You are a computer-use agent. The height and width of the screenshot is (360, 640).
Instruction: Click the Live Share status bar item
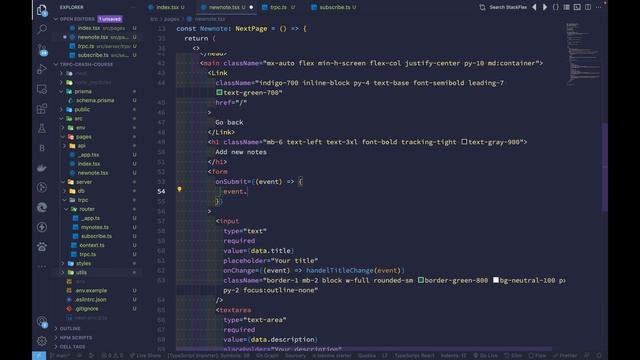click(x=145, y=356)
